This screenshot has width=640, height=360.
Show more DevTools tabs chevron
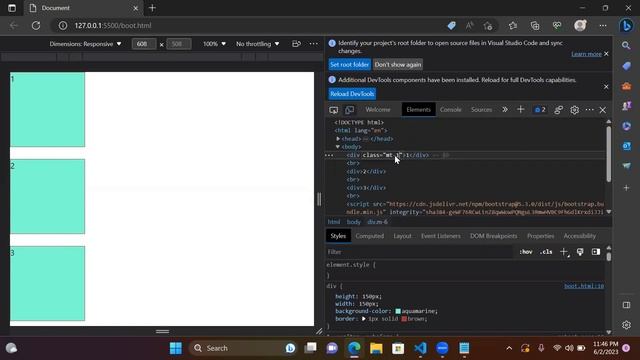pyautogui.click(x=505, y=109)
